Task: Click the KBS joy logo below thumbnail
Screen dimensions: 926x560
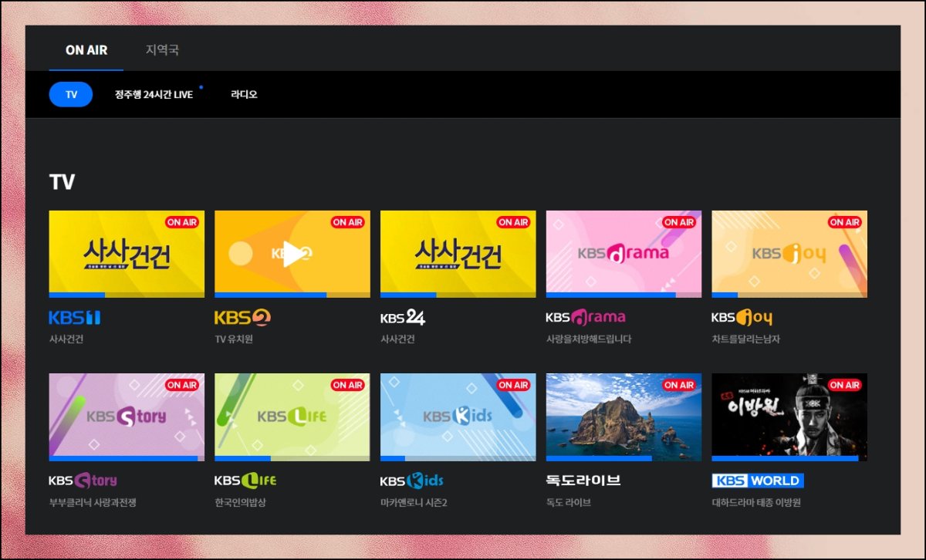Action: [742, 317]
